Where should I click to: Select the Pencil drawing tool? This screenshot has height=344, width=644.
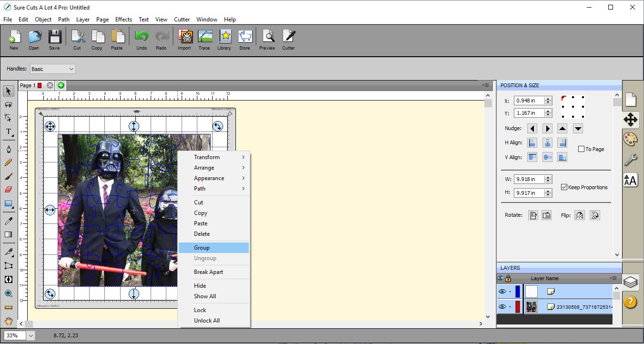[x=8, y=162]
